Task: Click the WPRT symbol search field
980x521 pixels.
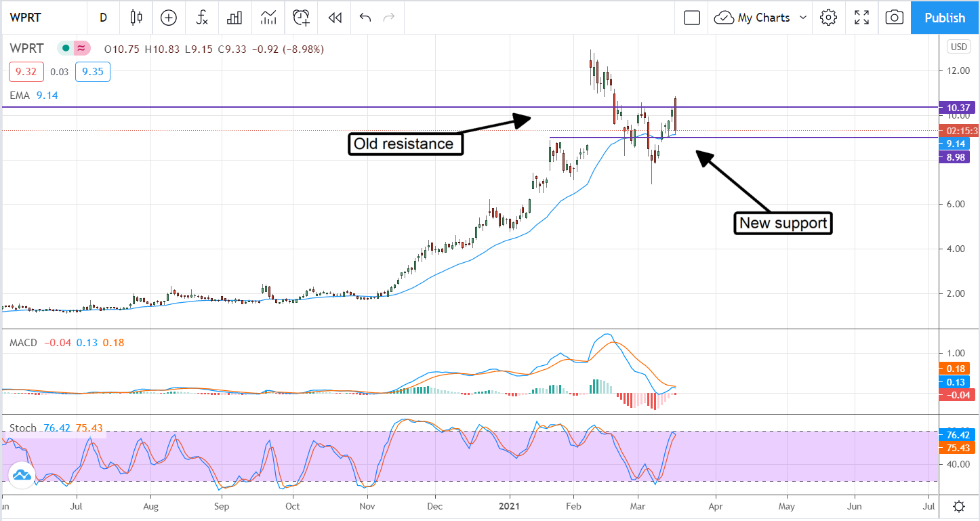Action: [41, 18]
